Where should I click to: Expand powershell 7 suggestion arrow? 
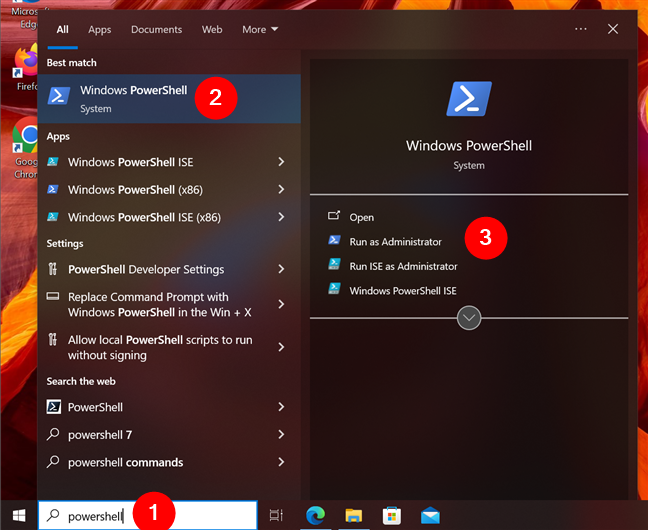[x=281, y=434]
